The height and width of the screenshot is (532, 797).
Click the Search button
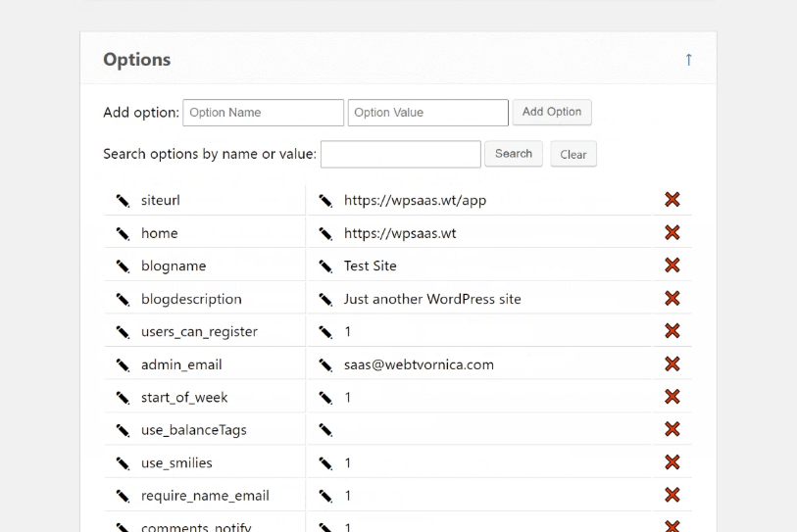coord(513,154)
